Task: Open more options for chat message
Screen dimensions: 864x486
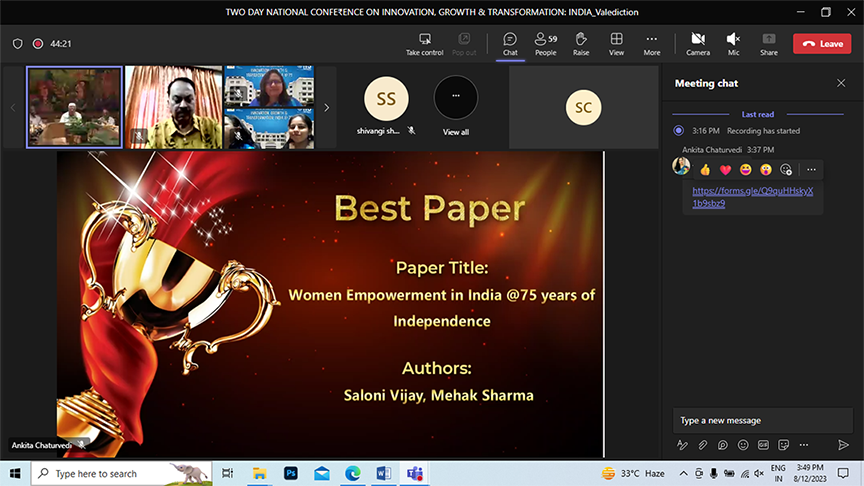Action: coord(811,170)
